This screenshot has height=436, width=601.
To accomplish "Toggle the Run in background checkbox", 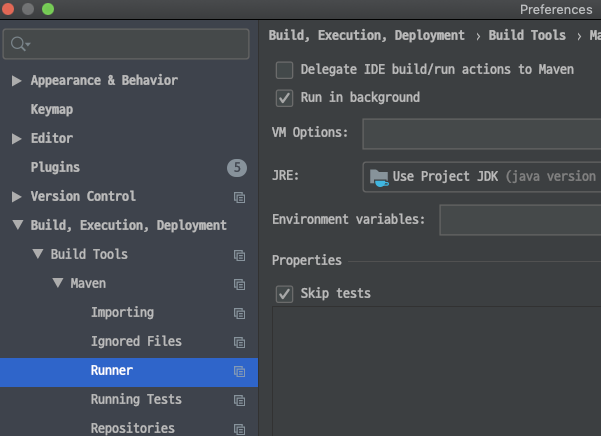I will (284, 98).
